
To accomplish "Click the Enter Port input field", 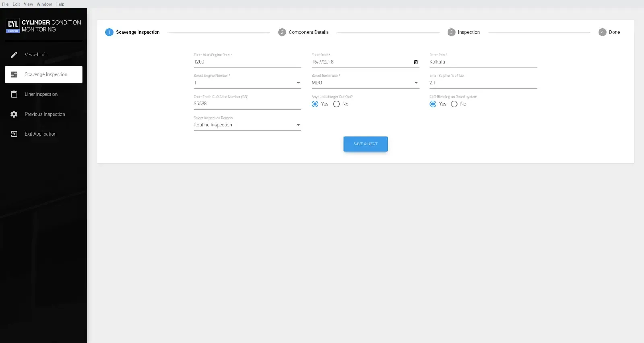I will point(483,62).
